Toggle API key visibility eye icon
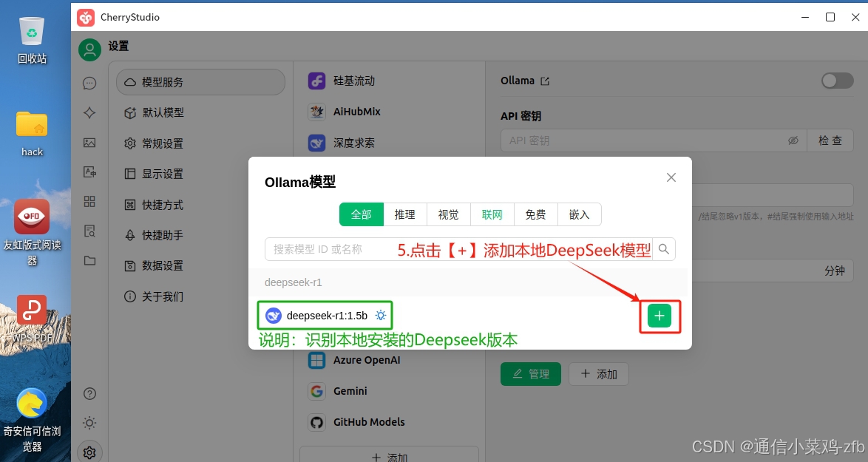Viewport: 868px width, 462px height. 793,140
